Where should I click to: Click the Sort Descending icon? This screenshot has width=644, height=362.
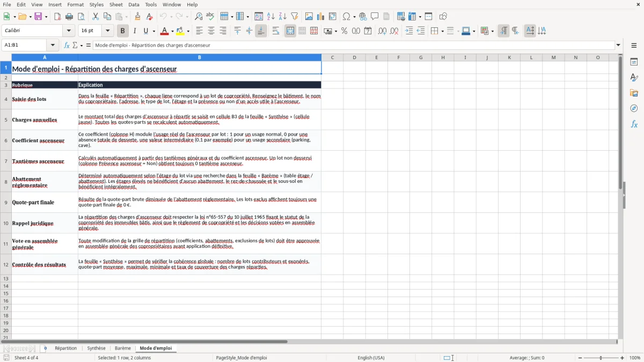point(283,17)
